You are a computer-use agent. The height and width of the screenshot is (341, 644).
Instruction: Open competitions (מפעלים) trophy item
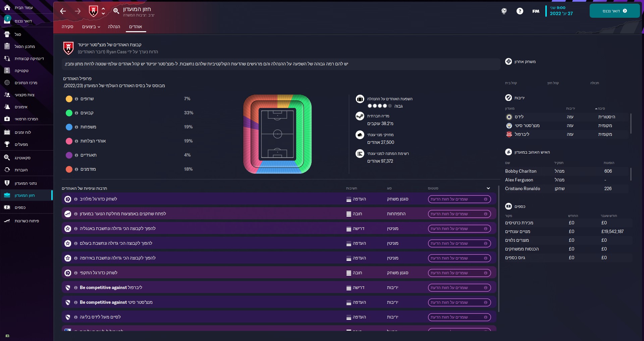click(26, 144)
